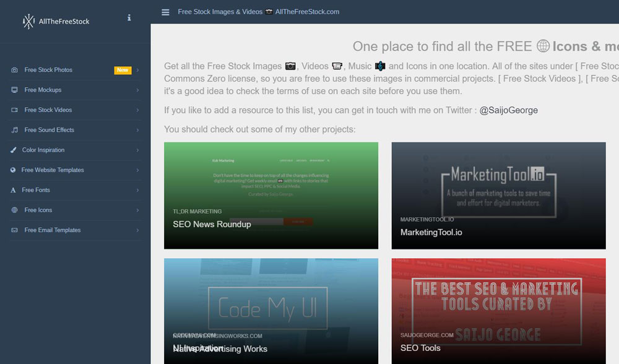The height and width of the screenshot is (364, 619).
Task: Click the yellow New badge
Action: point(123,70)
